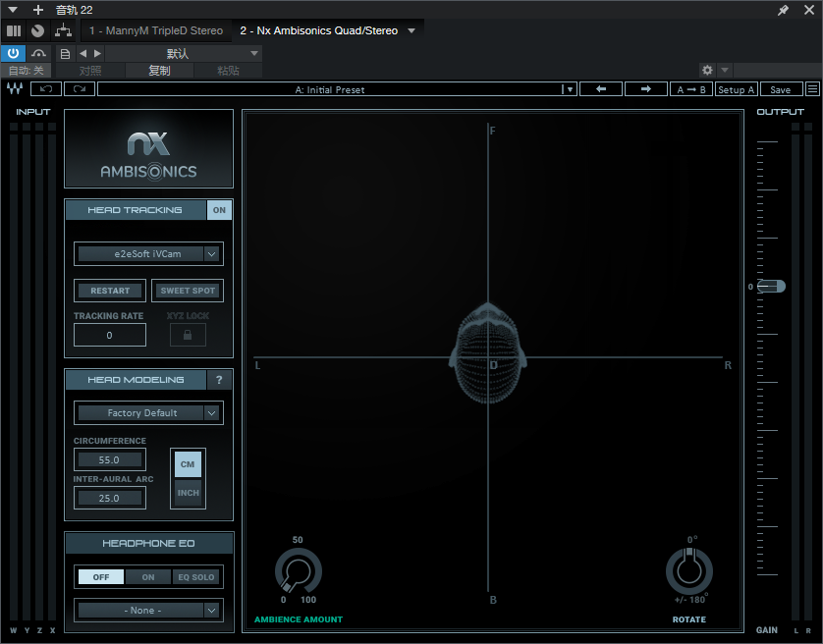Click the Save preset button
823x644 pixels.
pos(782,89)
